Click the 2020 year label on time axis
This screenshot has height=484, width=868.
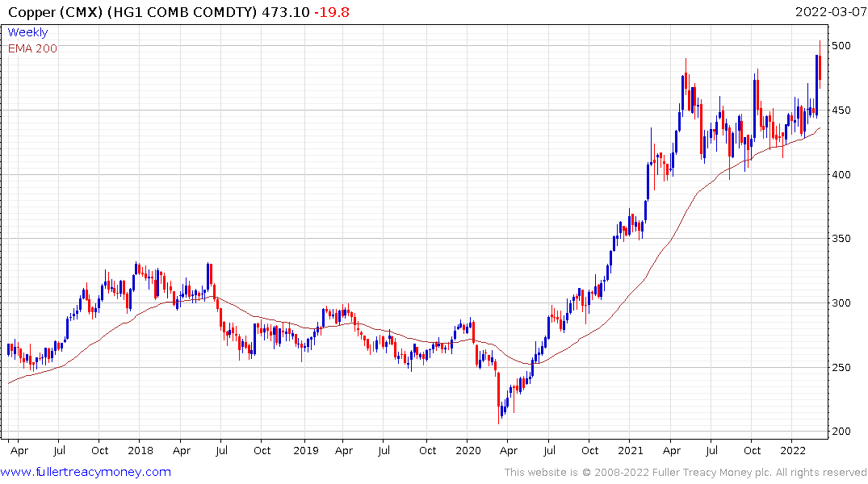(468, 451)
